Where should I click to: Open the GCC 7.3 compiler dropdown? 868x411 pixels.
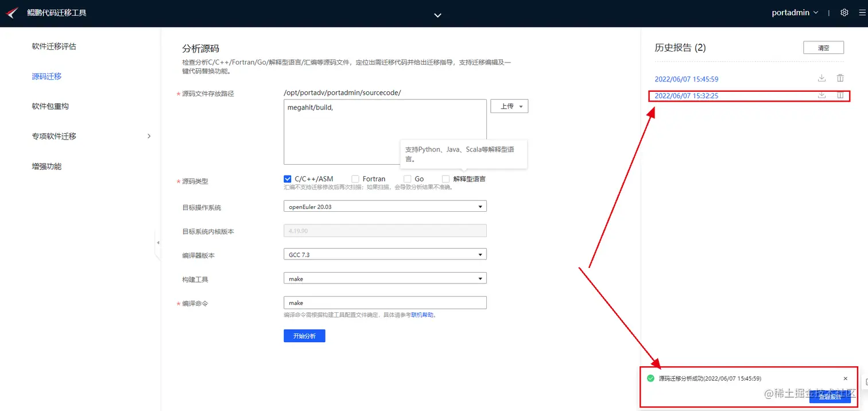385,254
